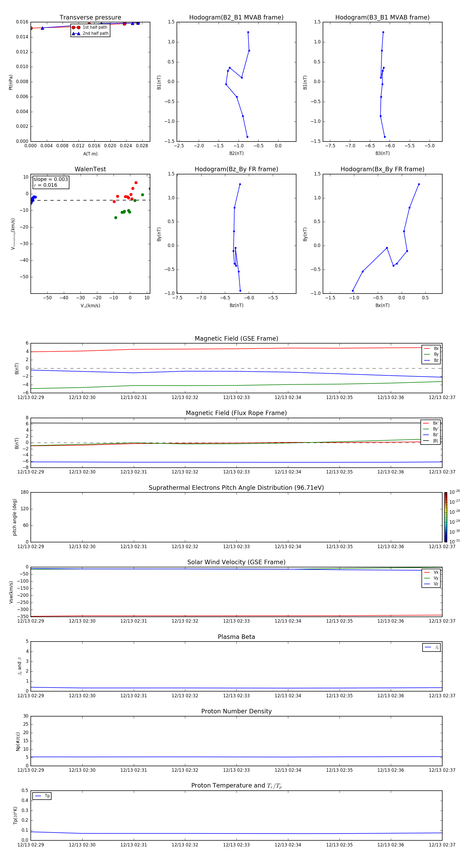Click 'Magnetic Field (Flux Rope Frame)' title
This screenshot has width=473, height=868.
click(x=236, y=413)
